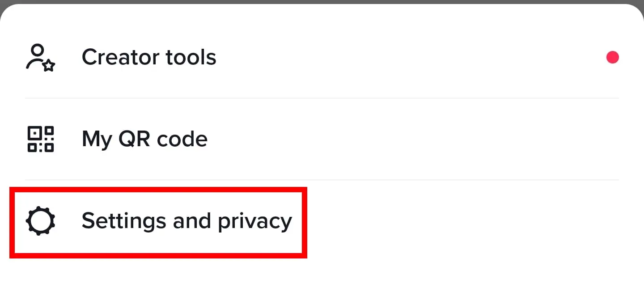
Task: Tap empty space in the Creator tools row
Action: tap(402, 57)
